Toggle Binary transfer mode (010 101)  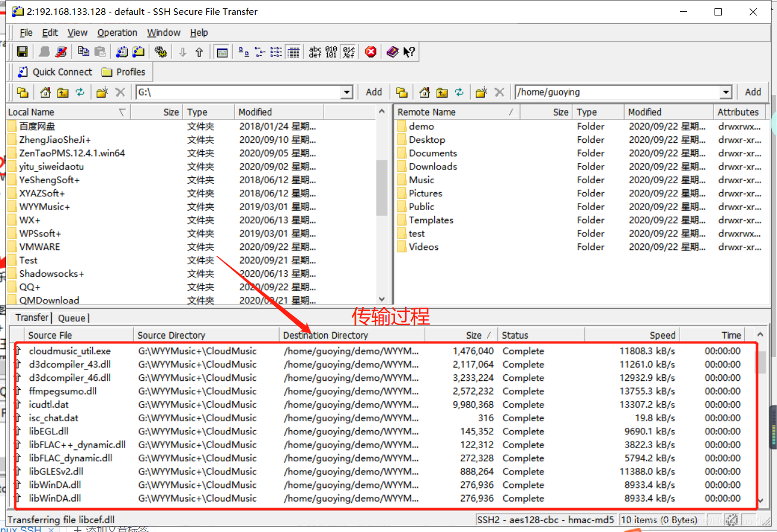pyautogui.click(x=331, y=52)
